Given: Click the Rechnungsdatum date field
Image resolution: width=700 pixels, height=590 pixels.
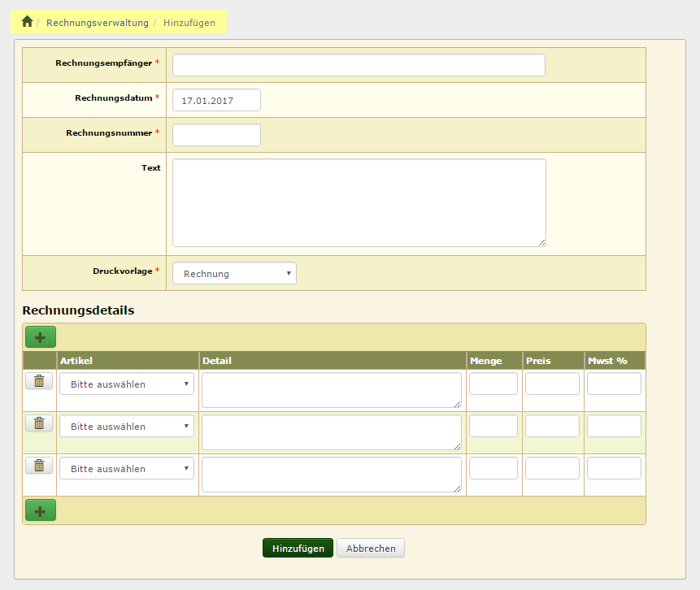Looking at the screenshot, I should click(x=216, y=100).
